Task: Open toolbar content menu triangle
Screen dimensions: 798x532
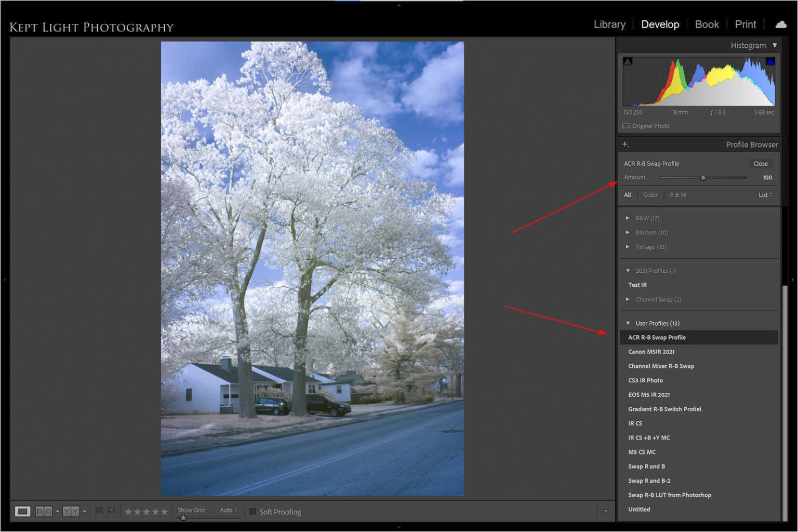Action: point(605,512)
